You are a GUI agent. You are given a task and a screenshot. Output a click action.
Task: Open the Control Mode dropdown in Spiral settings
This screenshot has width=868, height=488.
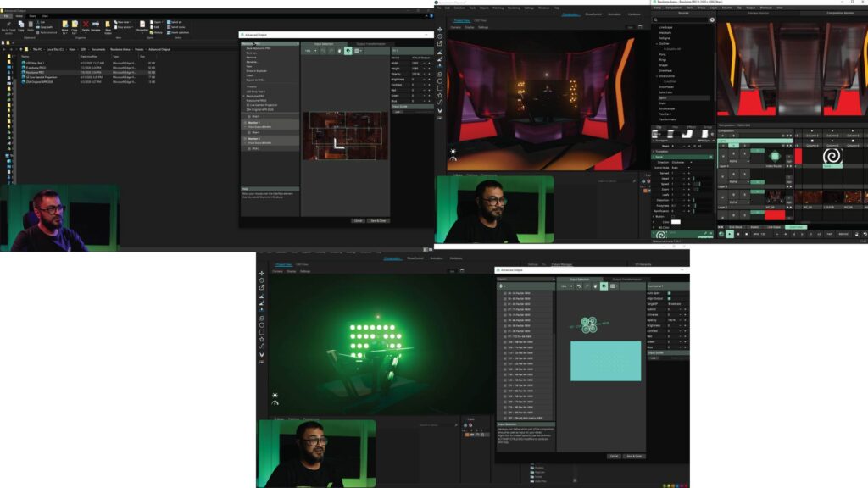681,168
